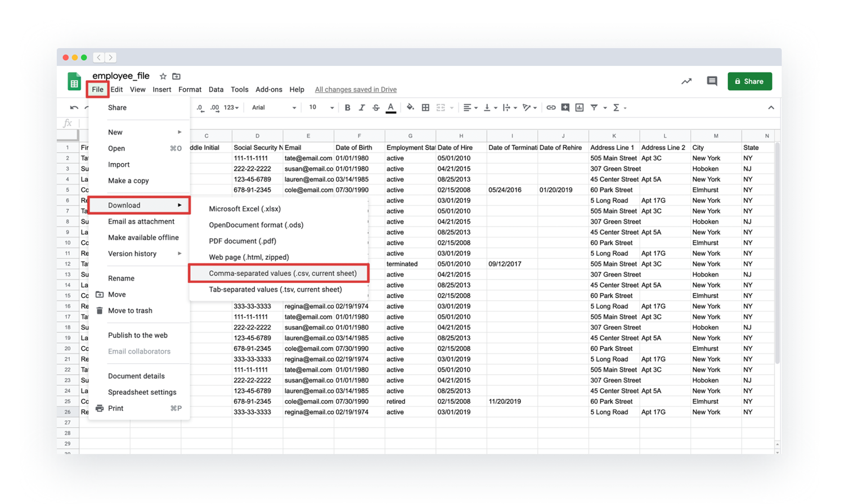Open the fill color picker
The image size is (844, 504).
[x=410, y=107]
